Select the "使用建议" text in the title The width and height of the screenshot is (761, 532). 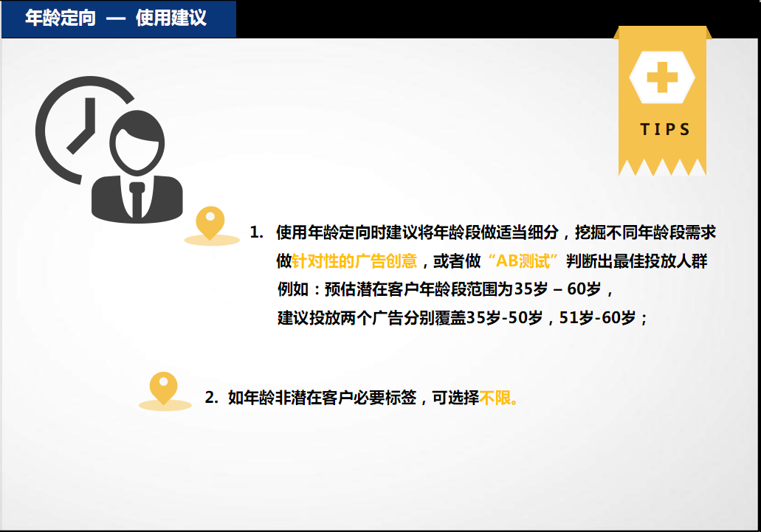171,18
